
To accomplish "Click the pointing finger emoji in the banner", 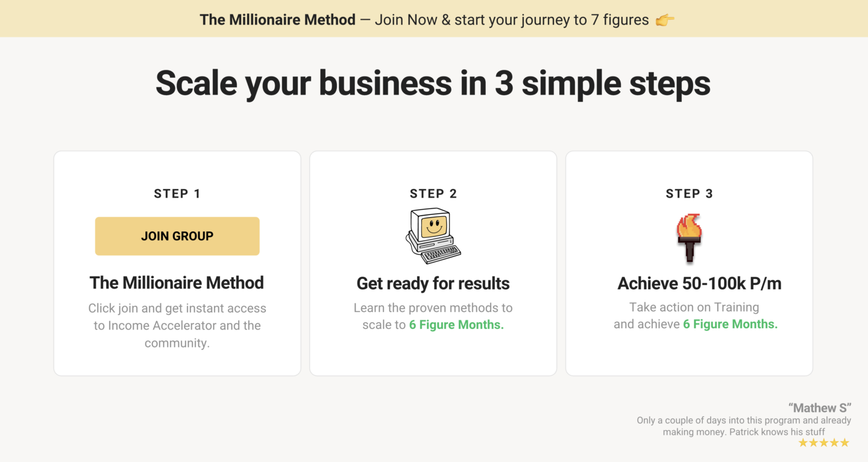I will pos(665,19).
